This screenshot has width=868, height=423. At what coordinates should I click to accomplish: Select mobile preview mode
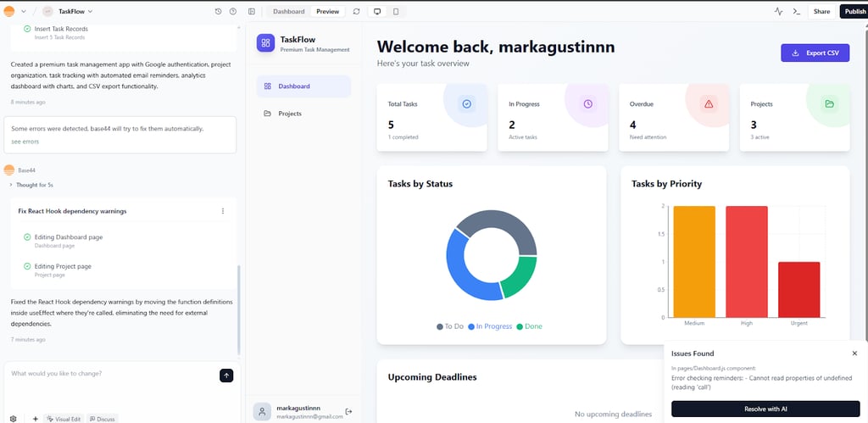click(x=396, y=11)
